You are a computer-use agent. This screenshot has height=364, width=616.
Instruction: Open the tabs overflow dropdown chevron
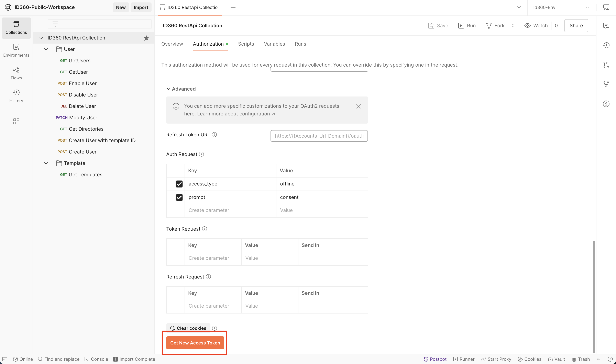tap(519, 7)
